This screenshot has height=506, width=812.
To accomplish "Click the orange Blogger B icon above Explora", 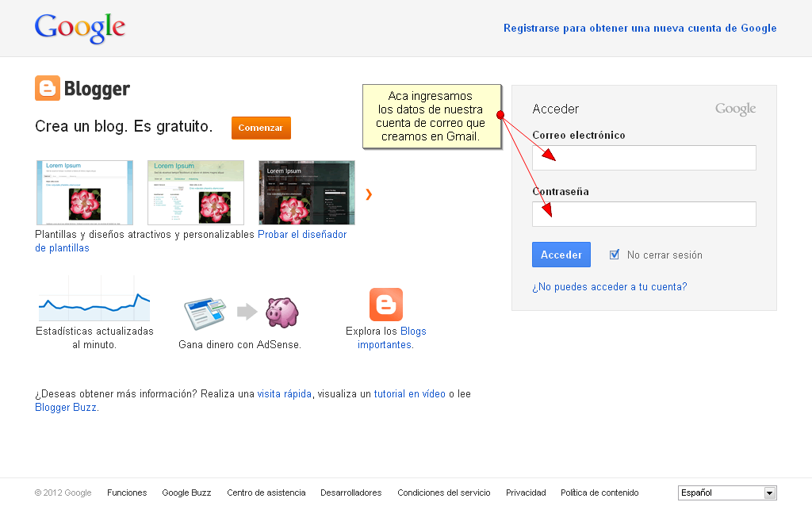I will 385,304.
